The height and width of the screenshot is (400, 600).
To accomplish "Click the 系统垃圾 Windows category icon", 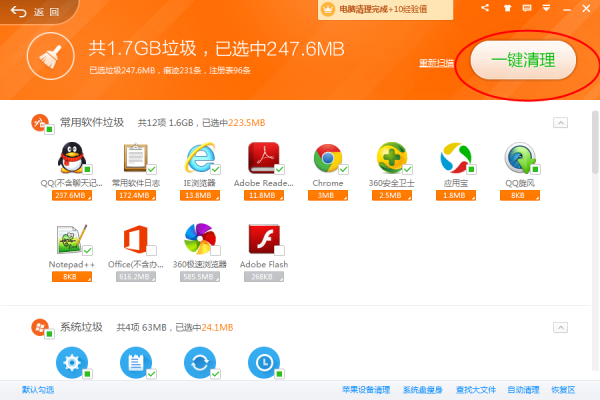I will (x=39, y=327).
